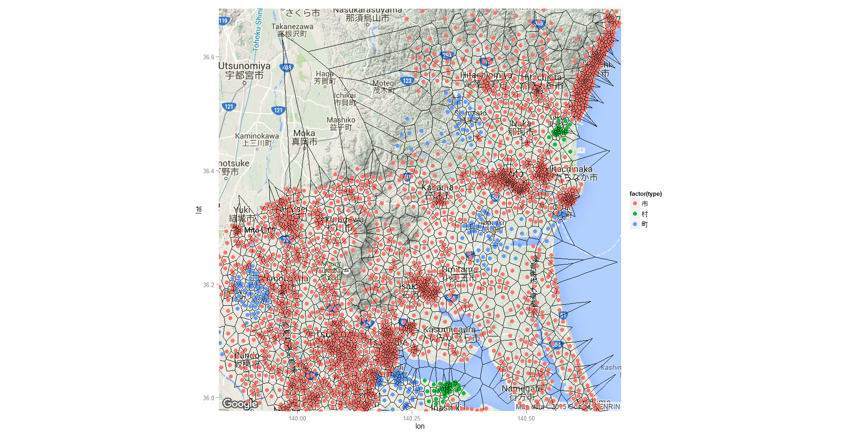The width and height of the screenshot is (868, 435).
Task: Click the route 121 shield above Moka
Action: [278, 110]
